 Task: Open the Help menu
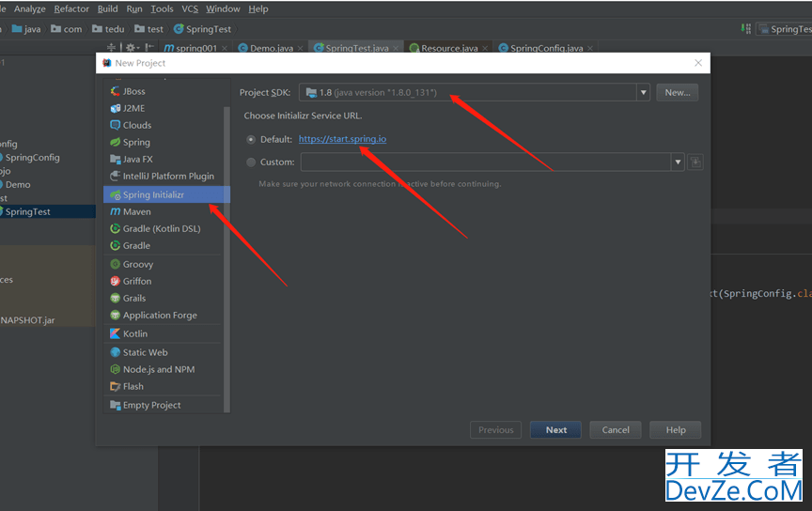pyautogui.click(x=258, y=8)
